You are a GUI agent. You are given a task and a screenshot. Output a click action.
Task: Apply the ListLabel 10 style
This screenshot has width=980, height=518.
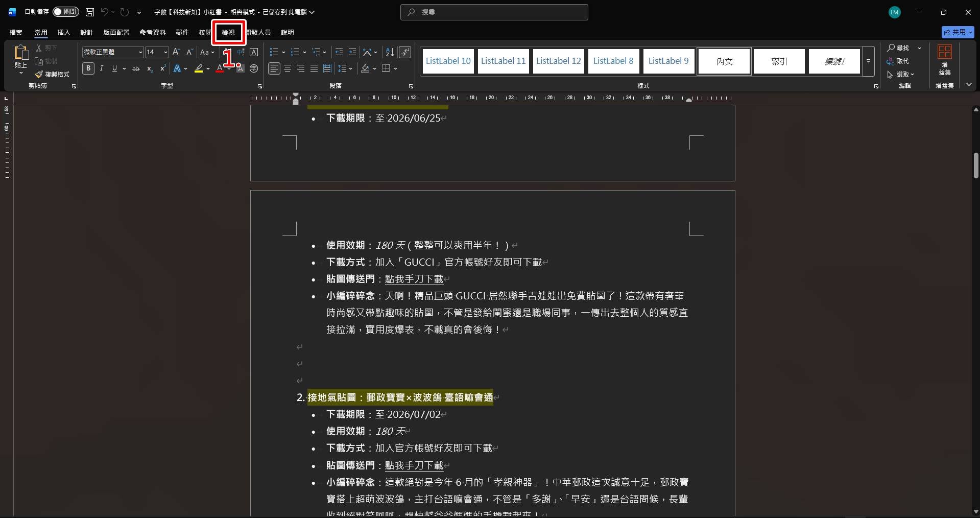[448, 61]
